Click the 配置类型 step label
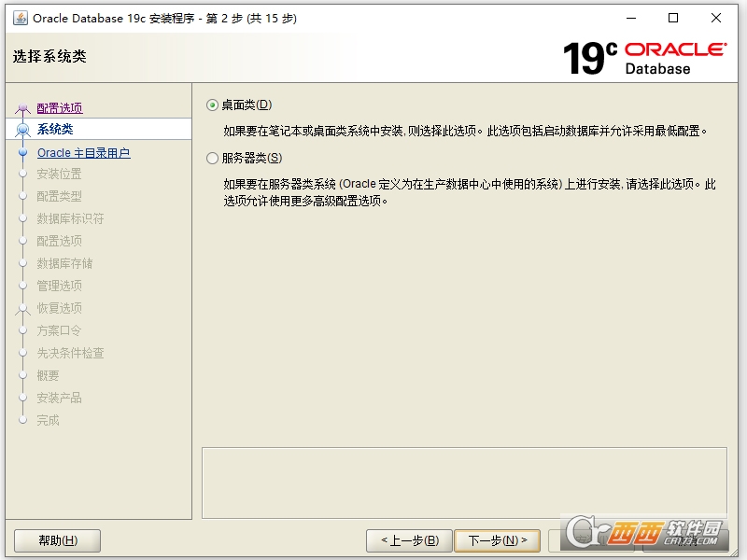Screen dimensions: 747x560 click(x=59, y=196)
